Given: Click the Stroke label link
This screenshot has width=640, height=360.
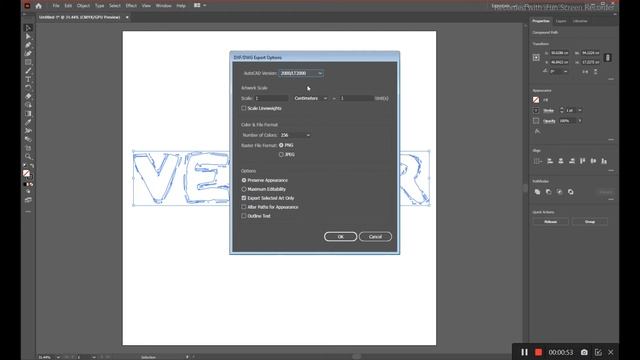Looking at the screenshot, I should (x=549, y=111).
